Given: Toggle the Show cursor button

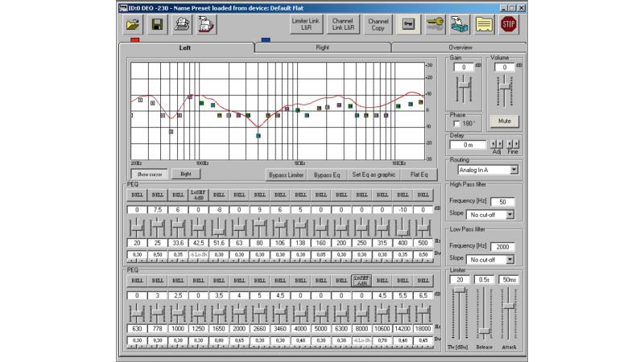Looking at the screenshot, I should pos(149,174).
